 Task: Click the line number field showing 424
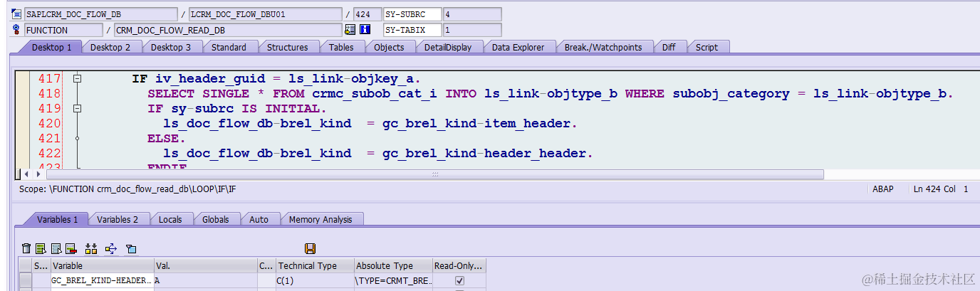point(366,14)
